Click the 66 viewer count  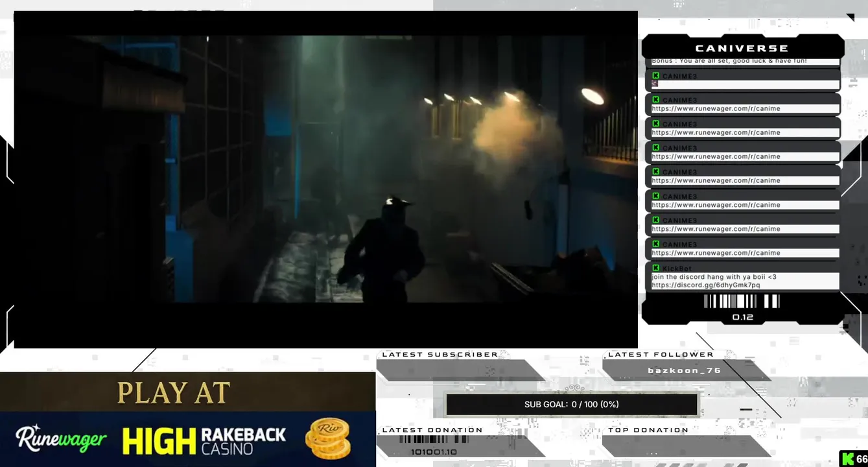862,459
